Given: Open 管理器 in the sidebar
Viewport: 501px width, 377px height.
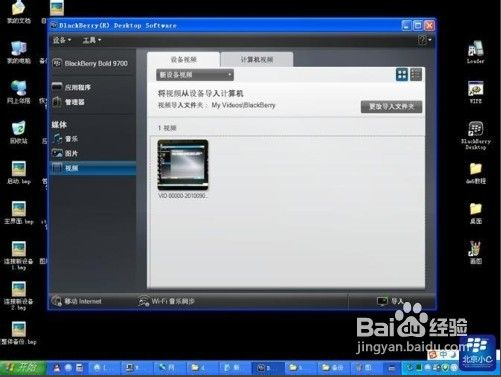Looking at the screenshot, I should (x=69, y=102).
